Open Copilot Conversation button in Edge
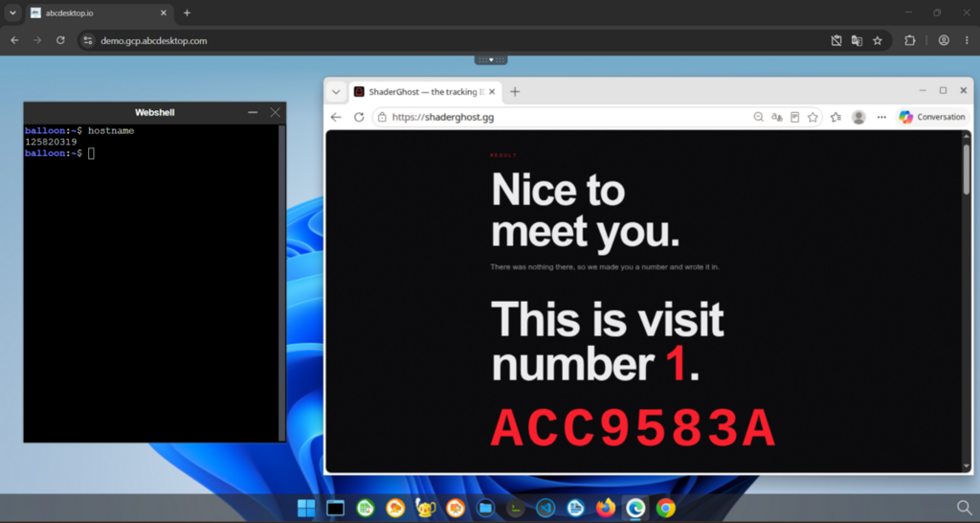 [932, 117]
